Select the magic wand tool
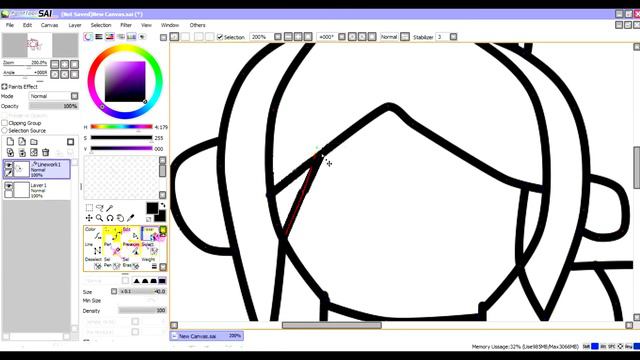This screenshot has height=360, width=640. click(x=110, y=208)
